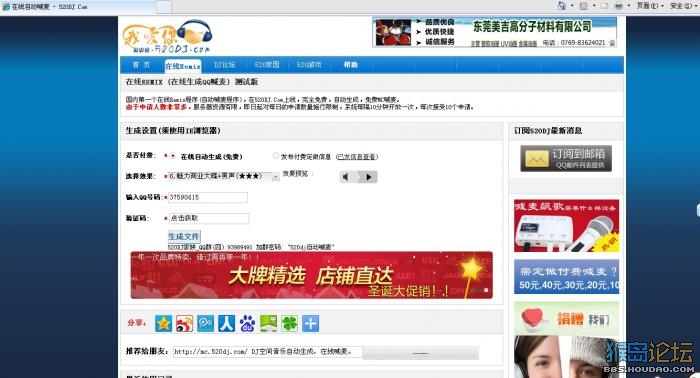Click the IE feeds toolbar icon
Viewport: 700px width, 378px height.
(583, 6)
